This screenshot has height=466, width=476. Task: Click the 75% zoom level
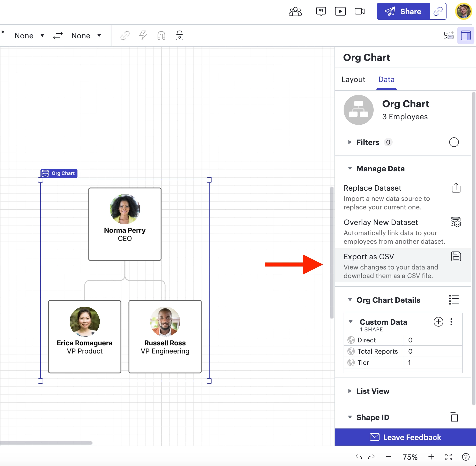[x=410, y=457]
